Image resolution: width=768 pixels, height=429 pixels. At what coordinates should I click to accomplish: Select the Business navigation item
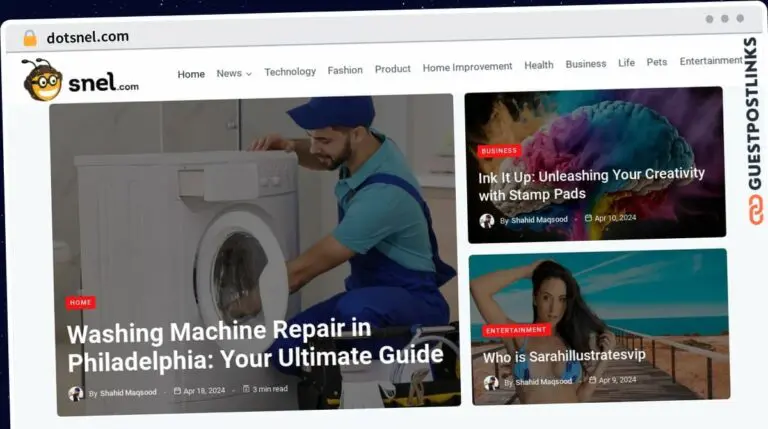tap(586, 64)
